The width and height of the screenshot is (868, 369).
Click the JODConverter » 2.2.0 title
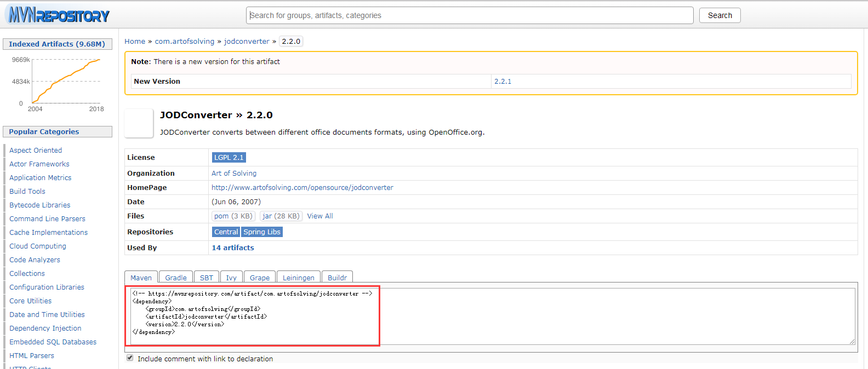point(216,116)
